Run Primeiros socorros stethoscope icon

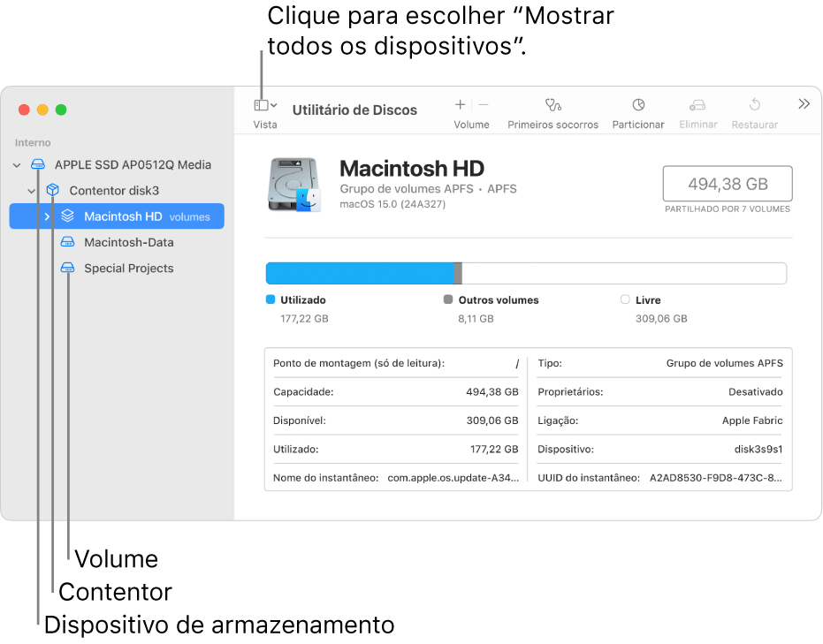(552, 105)
